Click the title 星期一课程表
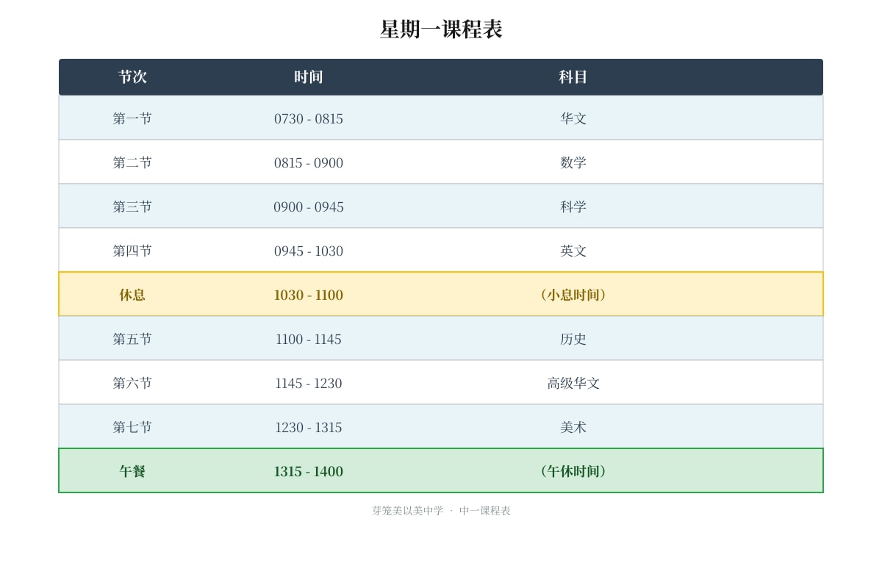This screenshot has width=882, height=588. (x=441, y=29)
